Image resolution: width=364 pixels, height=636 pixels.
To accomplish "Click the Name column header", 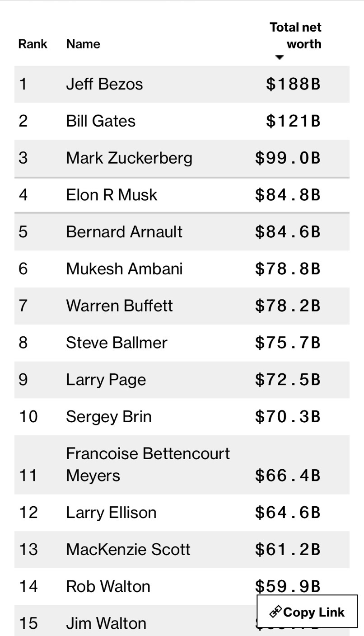I will click(83, 44).
